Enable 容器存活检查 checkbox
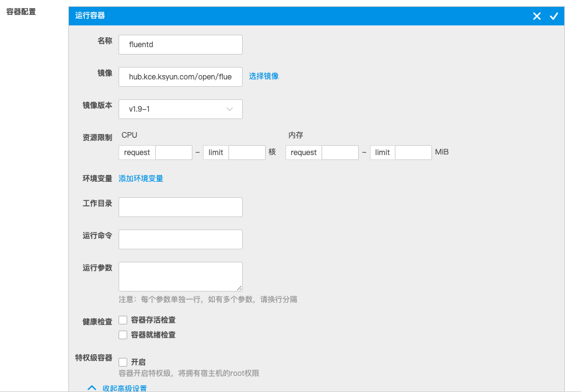The width and height of the screenshot is (581, 392). pos(123,320)
